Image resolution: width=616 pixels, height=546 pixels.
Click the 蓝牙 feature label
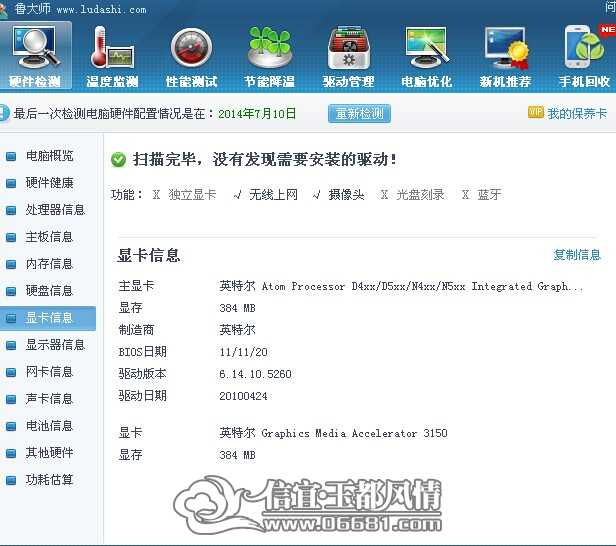489,194
